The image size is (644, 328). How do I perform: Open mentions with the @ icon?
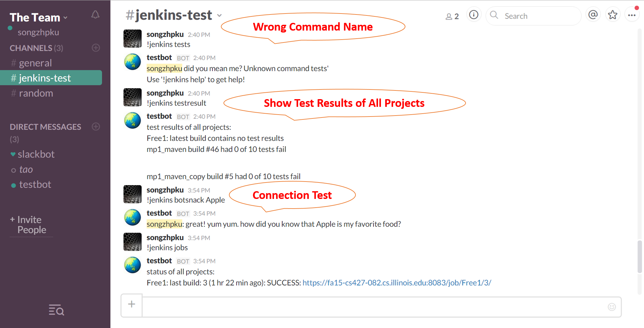pyautogui.click(x=593, y=14)
